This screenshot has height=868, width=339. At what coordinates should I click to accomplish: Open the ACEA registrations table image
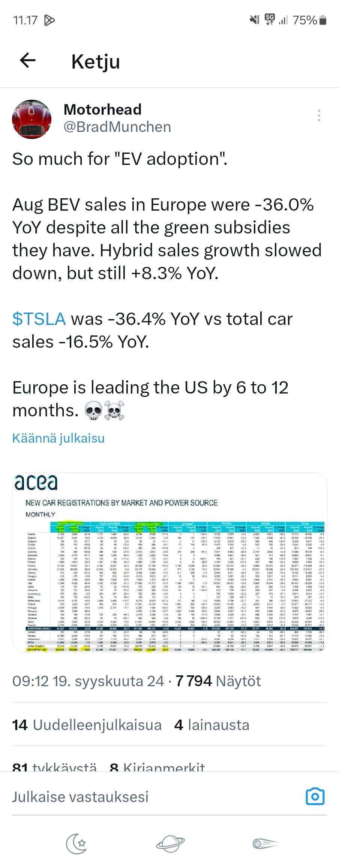[x=169, y=563]
